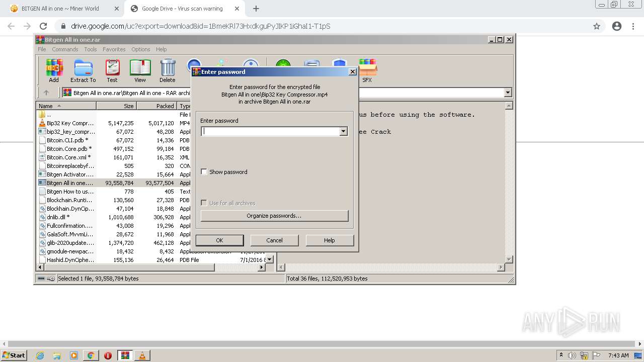Launch Internet Explorer from the taskbar

point(40,355)
